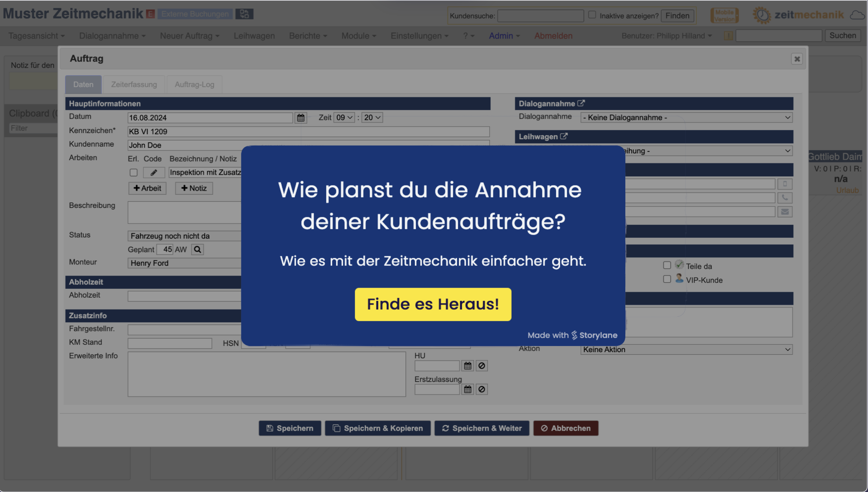Open Leihwagen external link icon
868x492 pixels.
coord(564,136)
